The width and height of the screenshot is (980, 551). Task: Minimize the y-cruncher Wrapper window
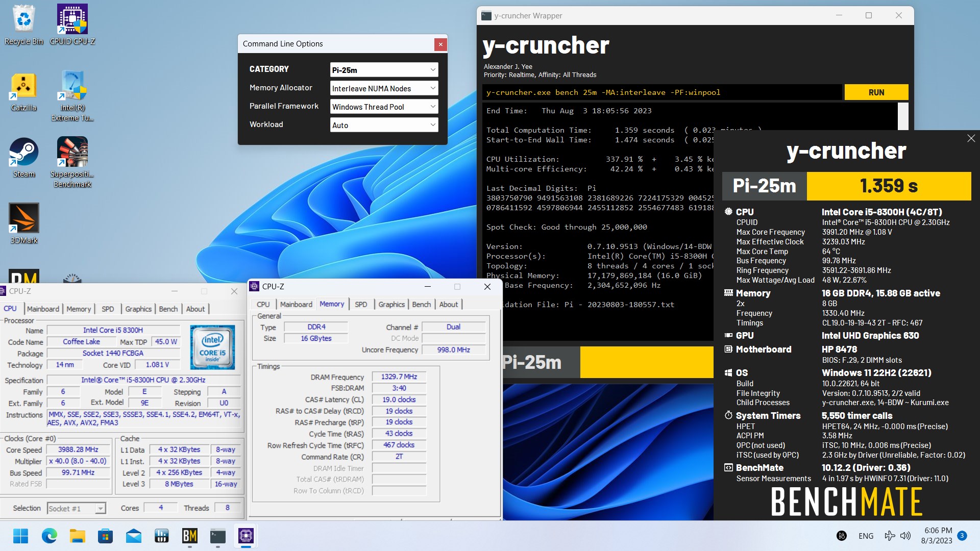coord(839,15)
